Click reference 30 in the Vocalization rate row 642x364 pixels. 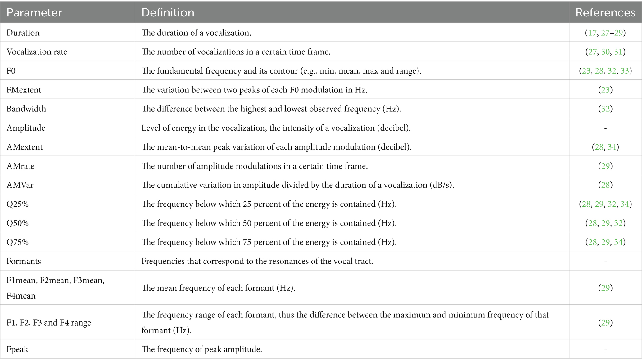[x=605, y=52]
